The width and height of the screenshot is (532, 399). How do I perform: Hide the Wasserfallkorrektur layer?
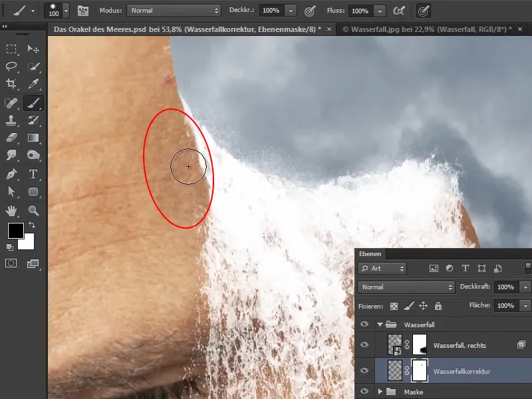[x=364, y=370]
